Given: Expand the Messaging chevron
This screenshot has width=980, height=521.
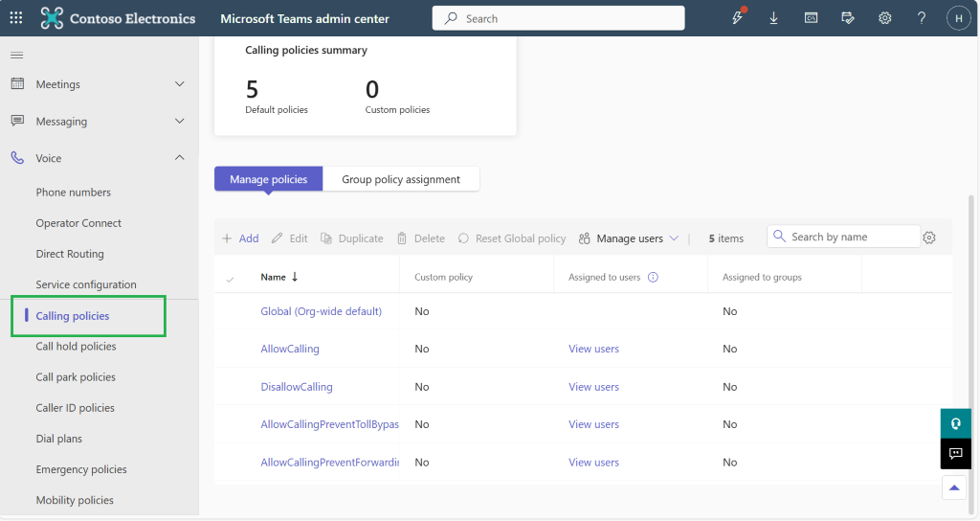Looking at the screenshot, I should (179, 121).
